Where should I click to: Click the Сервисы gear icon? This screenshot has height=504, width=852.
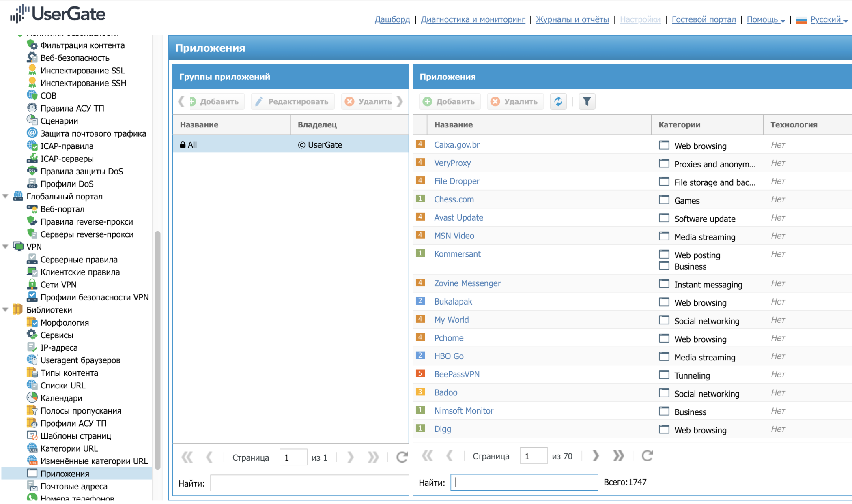coord(32,335)
